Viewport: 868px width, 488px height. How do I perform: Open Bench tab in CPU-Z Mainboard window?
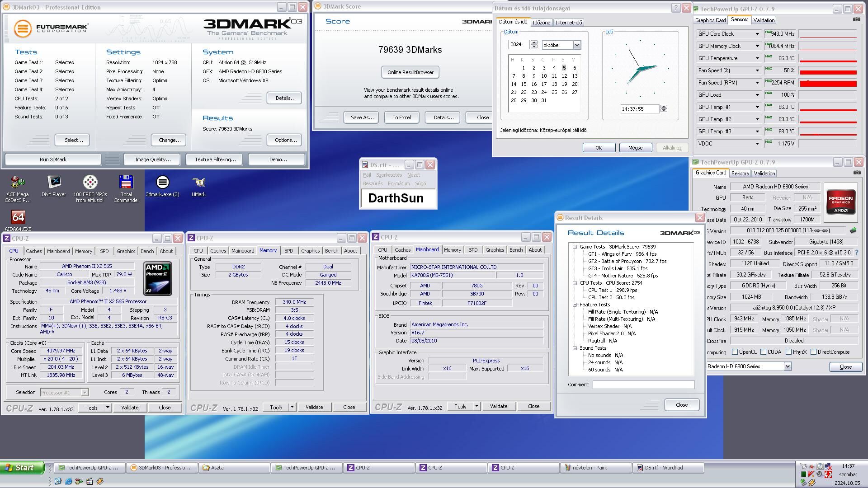[x=516, y=250]
